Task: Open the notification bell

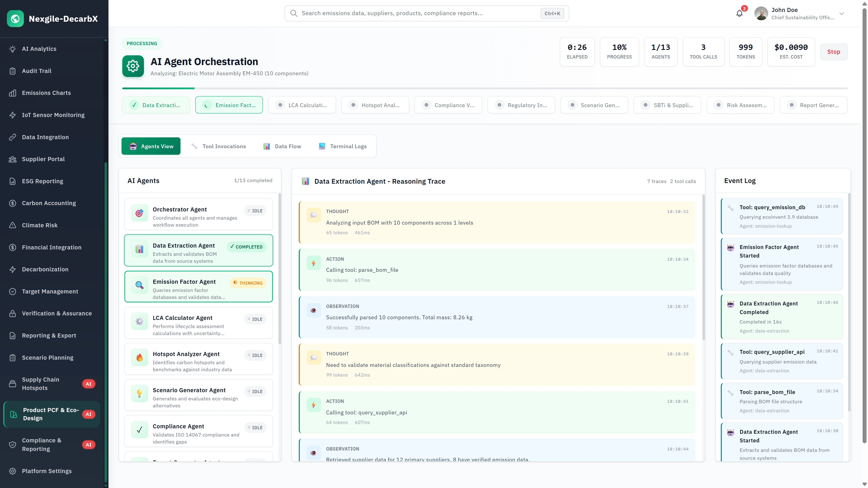Action: point(739,14)
